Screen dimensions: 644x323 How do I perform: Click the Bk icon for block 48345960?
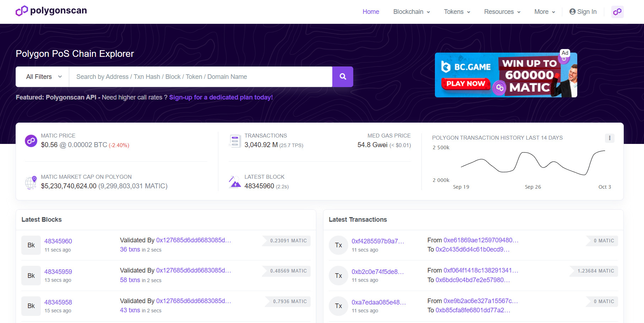click(31, 245)
